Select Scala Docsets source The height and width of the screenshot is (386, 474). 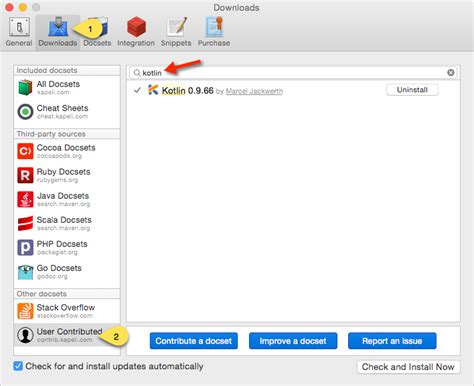pyautogui.click(x=67, y=223)
